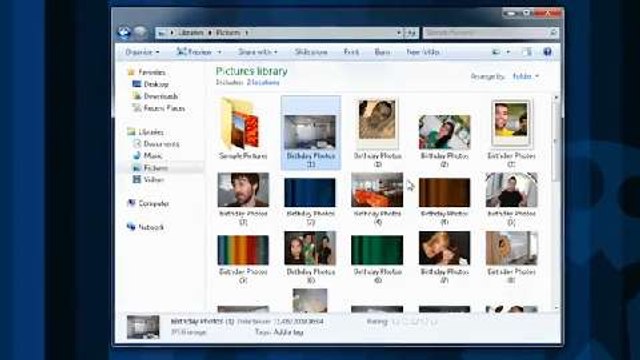Open the Organize menu
Viewport: 640px width, 360px height.
[142, 52]
